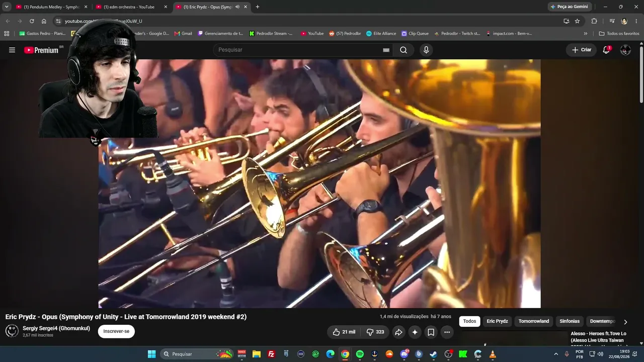
Task: Open the Chrome apps grid in bookmarks bar
Action: click(7, 34)
